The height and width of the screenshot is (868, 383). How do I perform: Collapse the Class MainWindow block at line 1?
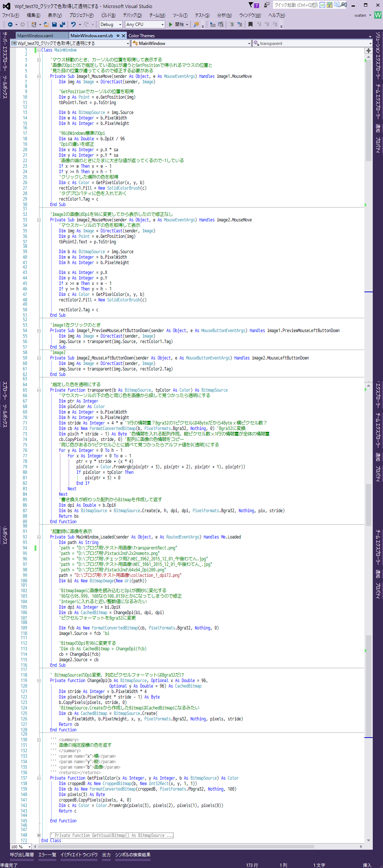click(x=39, y=50)
